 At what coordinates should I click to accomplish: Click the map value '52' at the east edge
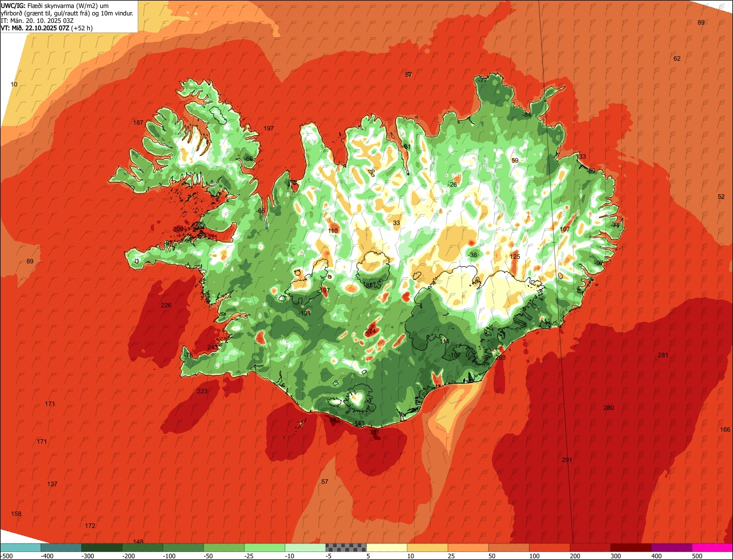pyautogui.click(x=721, y=197)
